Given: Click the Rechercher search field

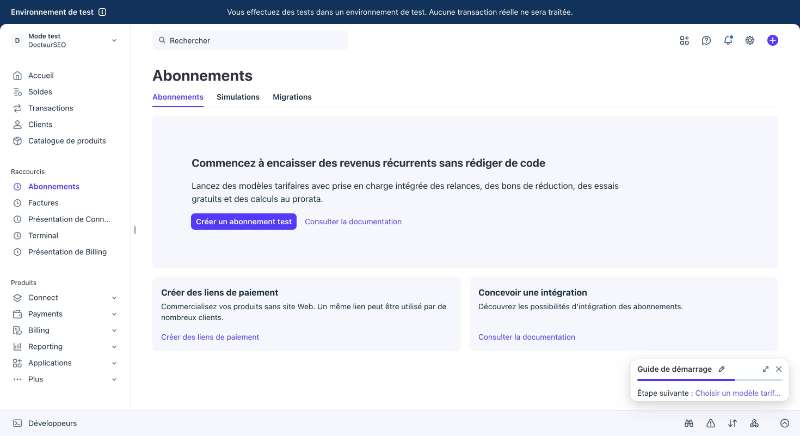Looking at the screenshot, I should (x=250, y=40).
